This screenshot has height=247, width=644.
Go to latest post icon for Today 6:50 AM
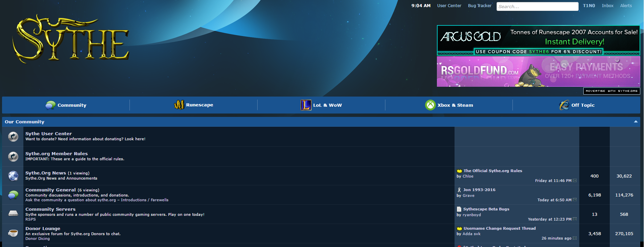coord(575,200)
